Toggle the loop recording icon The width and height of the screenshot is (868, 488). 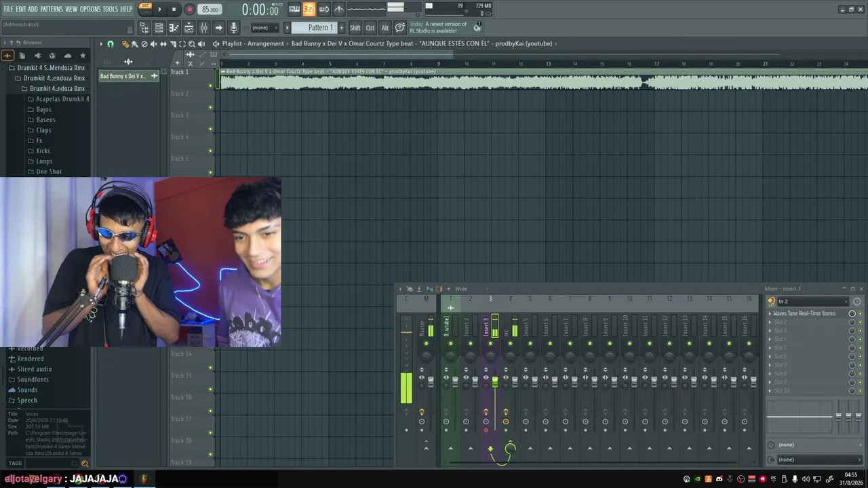click(324, 9)
